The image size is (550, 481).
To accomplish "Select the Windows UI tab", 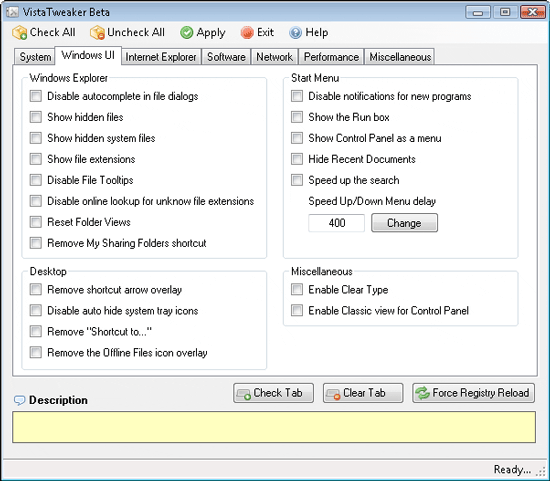I will 88,55.
